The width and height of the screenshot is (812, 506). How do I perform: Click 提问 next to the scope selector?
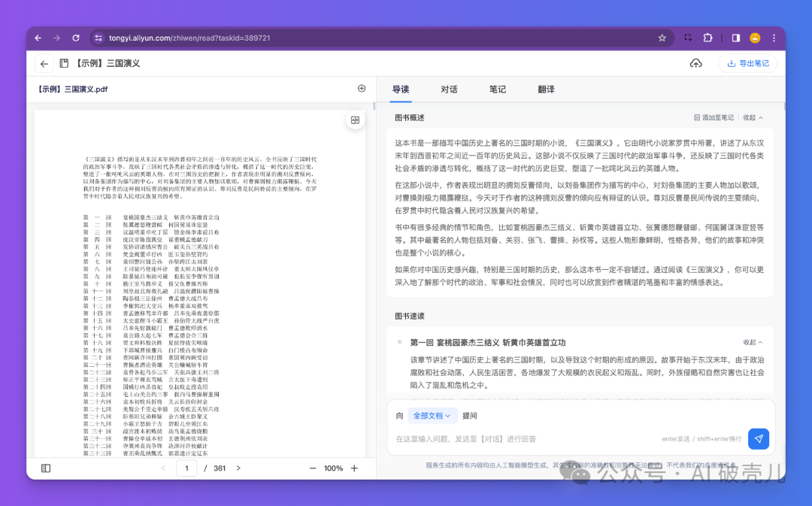coord(470,414)
